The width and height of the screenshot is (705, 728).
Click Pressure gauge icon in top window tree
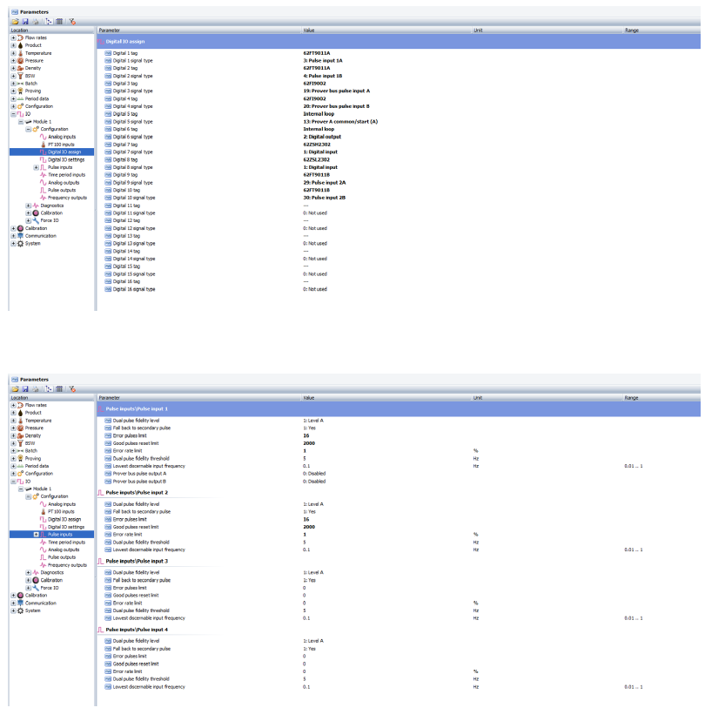coord(20,60)
